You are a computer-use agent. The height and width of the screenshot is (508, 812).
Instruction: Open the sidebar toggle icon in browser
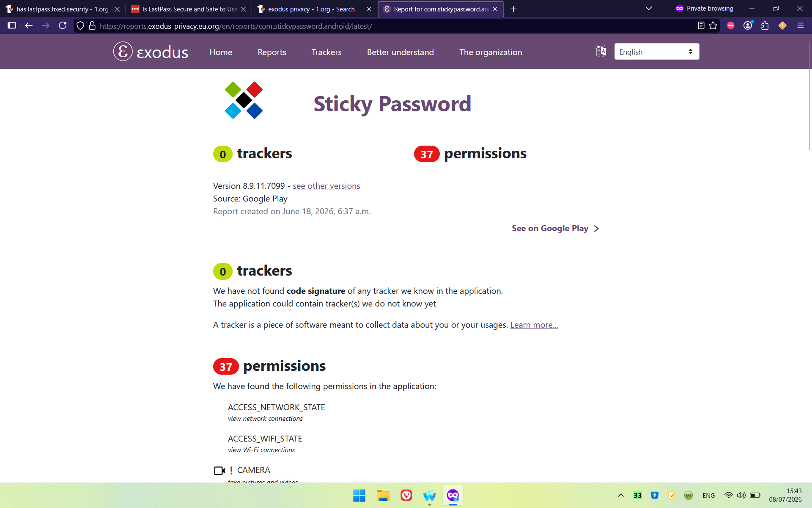pyautogui.click(x=12, y=26)
